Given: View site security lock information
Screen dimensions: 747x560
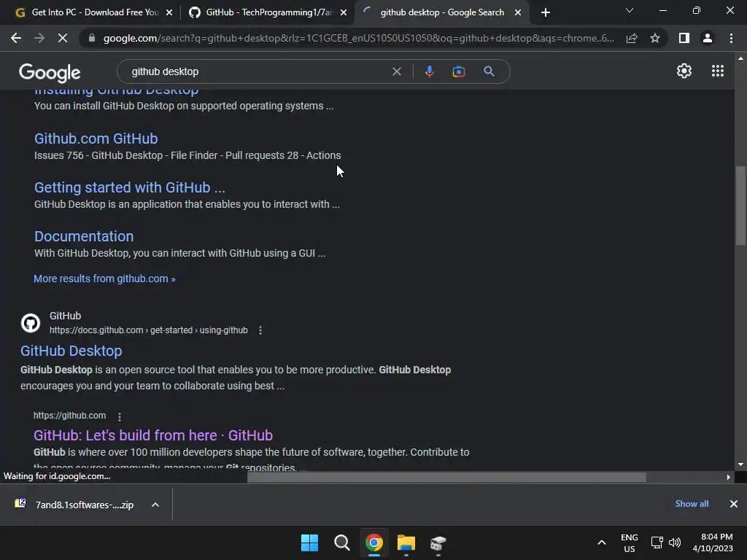Looking at the screenshot, I should 91,38.
